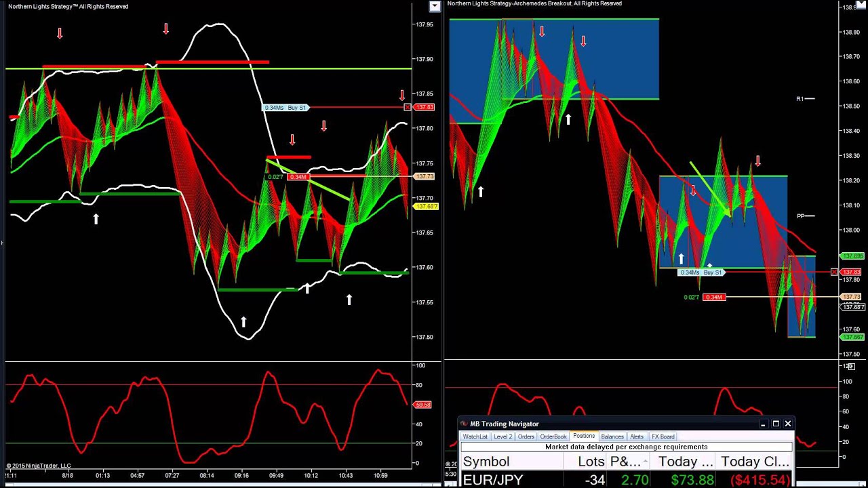Maximize the MB Trading Navigator window
The width and height of the screenshot is (868, 488).
776,424
